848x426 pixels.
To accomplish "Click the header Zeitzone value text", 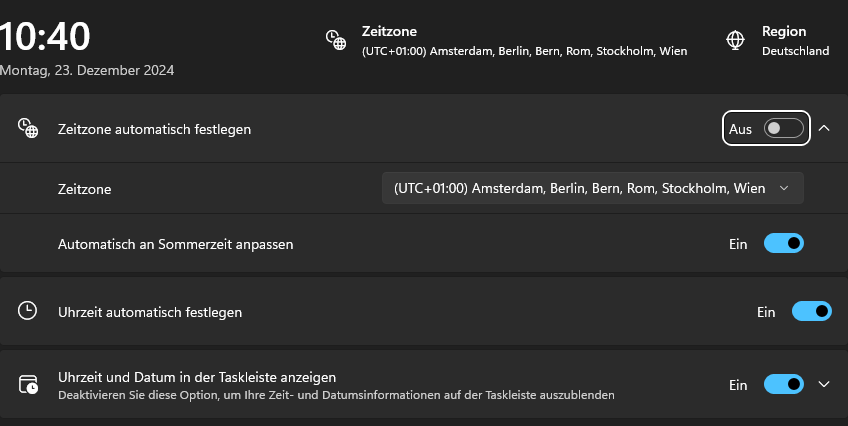I will [x=524, y=50].
